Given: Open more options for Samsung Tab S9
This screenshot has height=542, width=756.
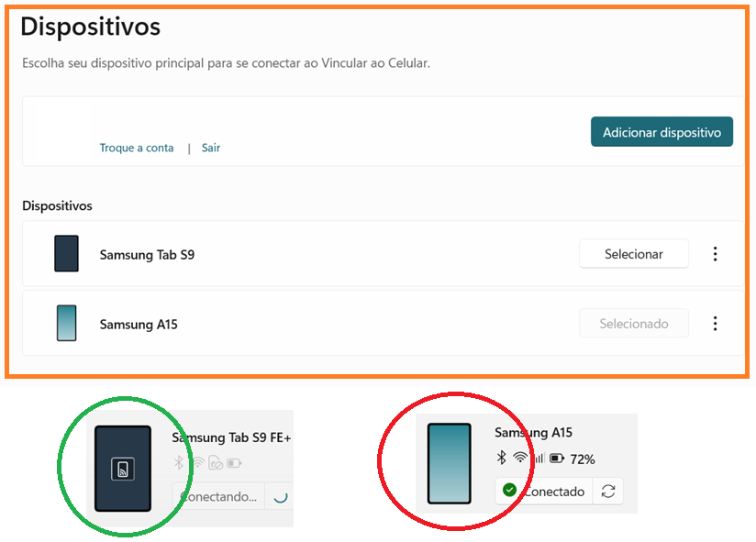Looking at the screenshot, I should coord(715,254).
